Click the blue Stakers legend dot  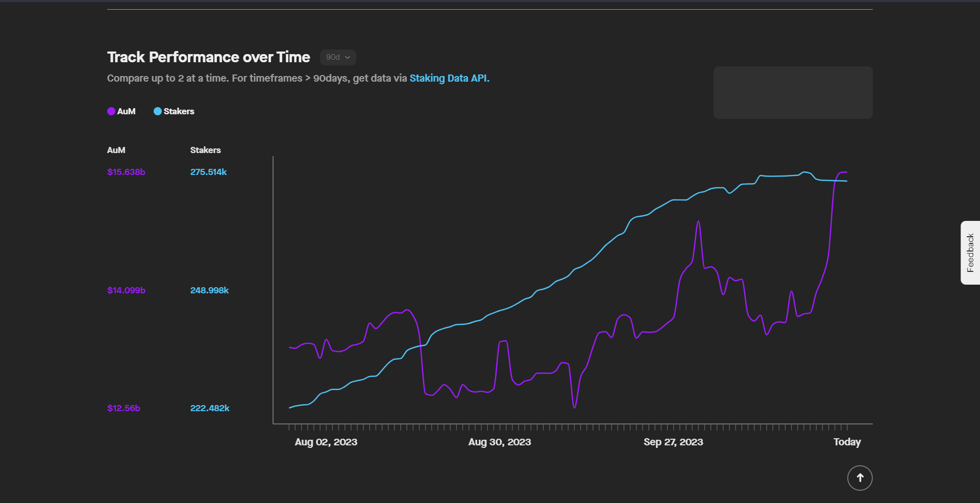tap(158, 111)
